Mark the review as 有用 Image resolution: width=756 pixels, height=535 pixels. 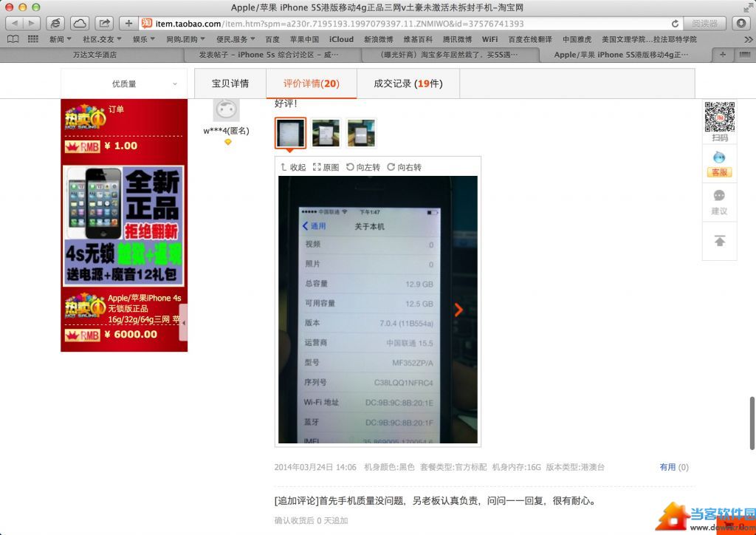click(667, 467)
